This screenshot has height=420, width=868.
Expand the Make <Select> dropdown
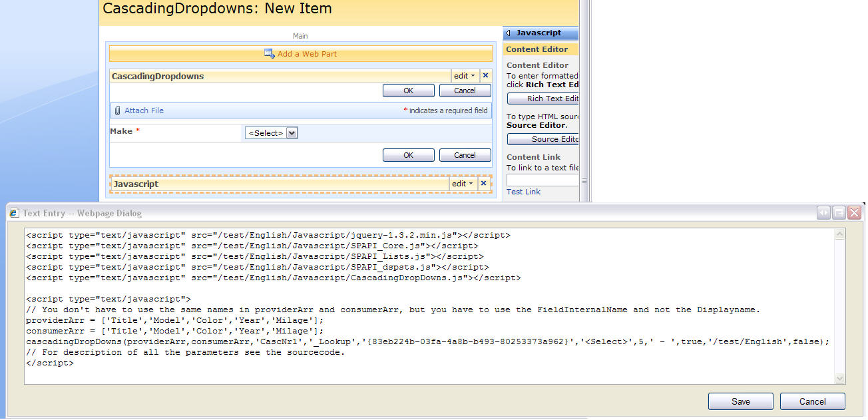point(292,133)
